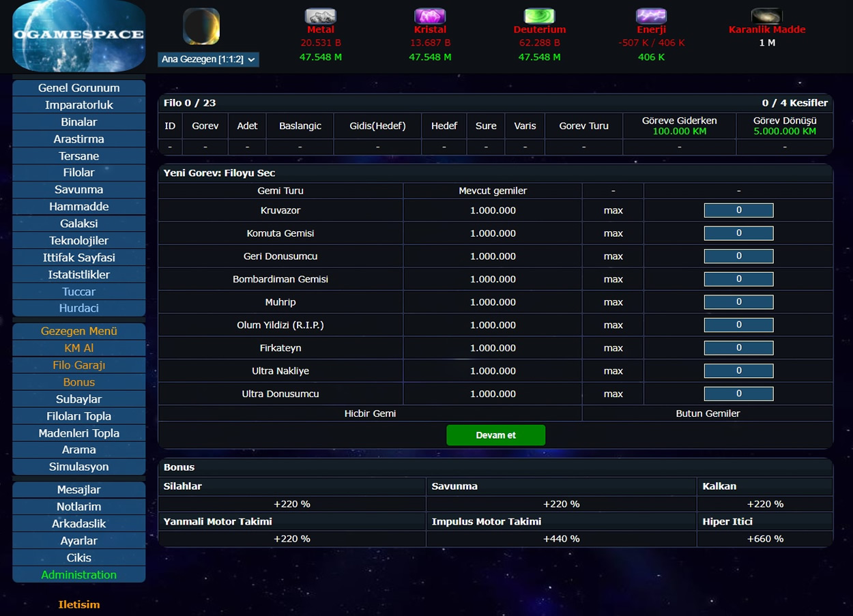This screenshot has width=853, height=616.
Task: Focus the Ultra Nakliye quantity field
Action: [x=738, y=371]
